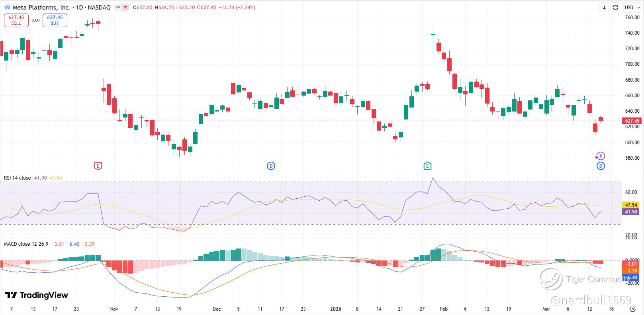Click the blue -6.40 label on the MACD axis
644x315 pixels.
(x=631, y=278)
